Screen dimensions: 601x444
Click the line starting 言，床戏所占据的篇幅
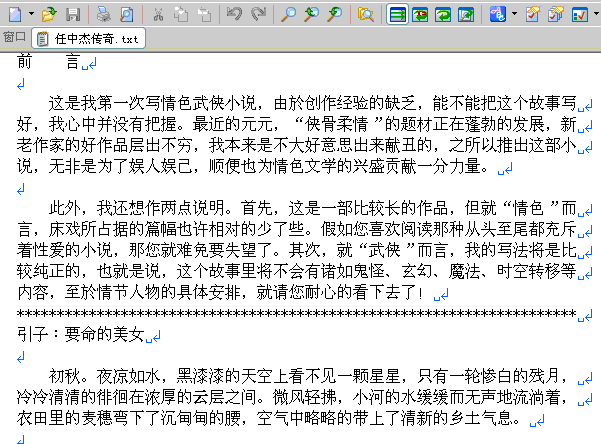coord(297,229)
